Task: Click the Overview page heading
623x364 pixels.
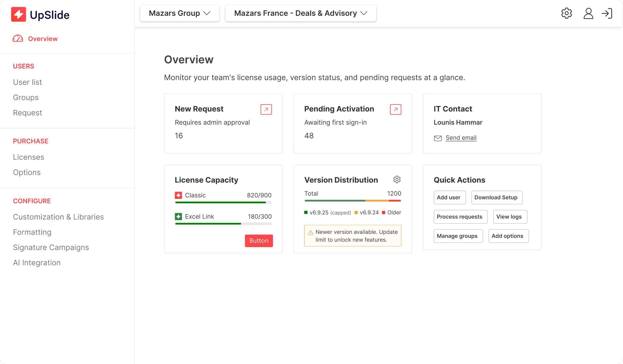Action: point(189,60)
